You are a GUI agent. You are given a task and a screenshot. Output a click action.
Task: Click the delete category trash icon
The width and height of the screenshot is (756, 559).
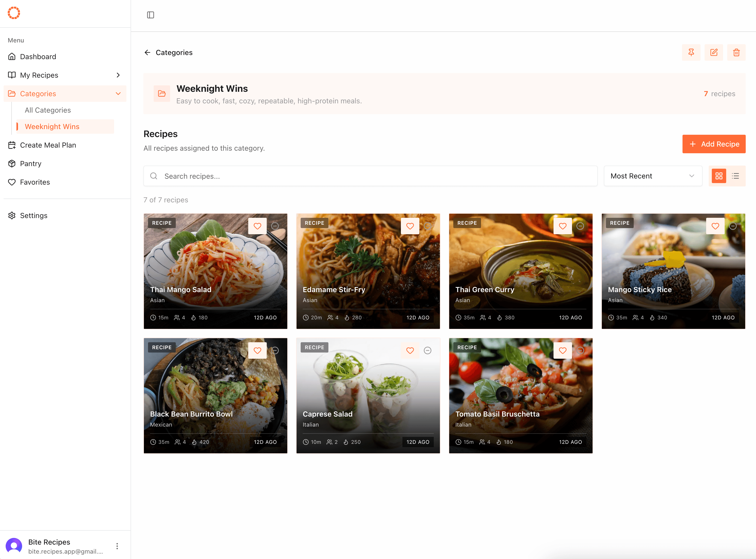[736, 52]
